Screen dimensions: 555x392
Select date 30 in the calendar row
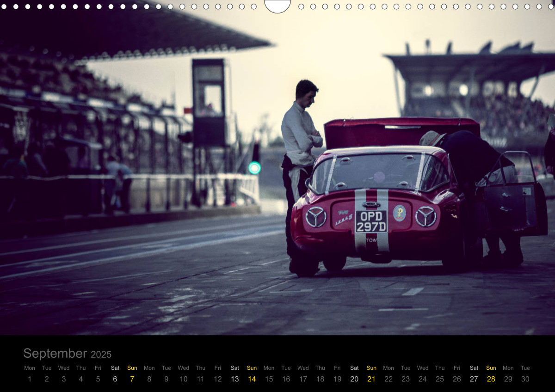pyautogui.click(x=525, y=379)
